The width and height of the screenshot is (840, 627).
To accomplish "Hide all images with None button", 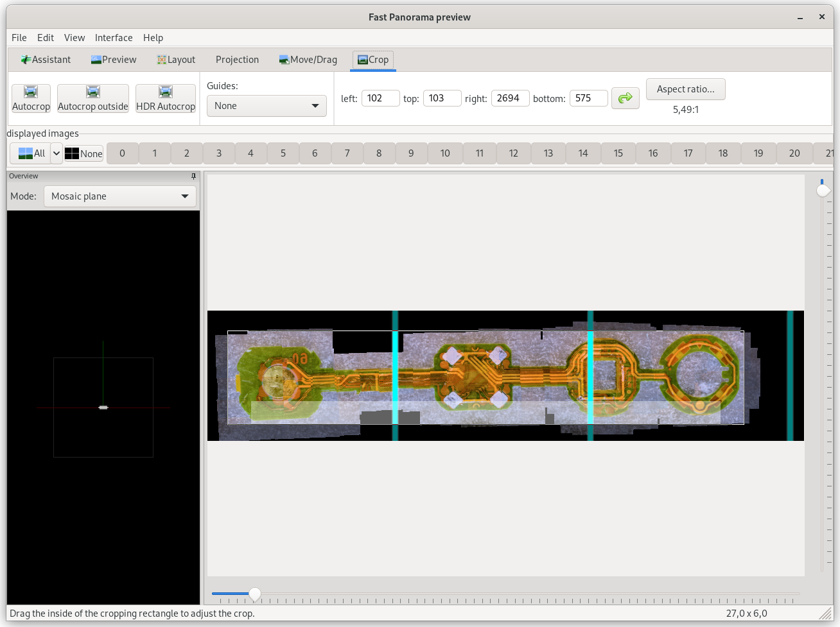I will pos(83,153).
